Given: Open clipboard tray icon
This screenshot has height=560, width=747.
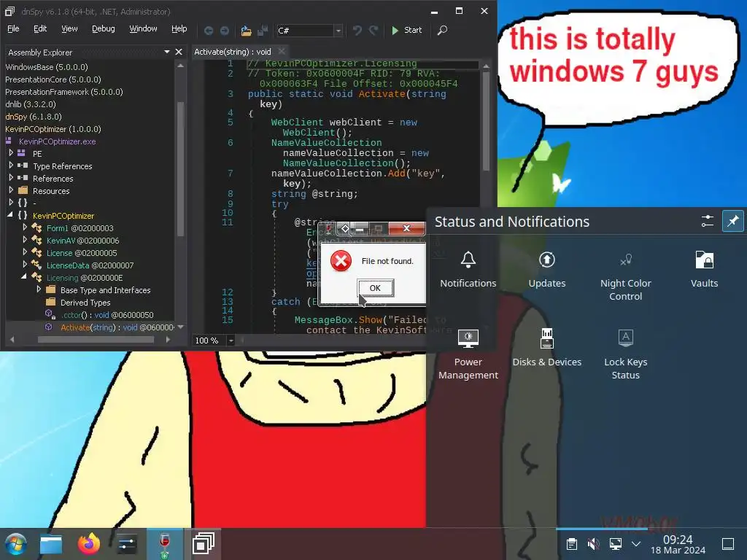Looking at the screenshot, I should coord(572,544).
